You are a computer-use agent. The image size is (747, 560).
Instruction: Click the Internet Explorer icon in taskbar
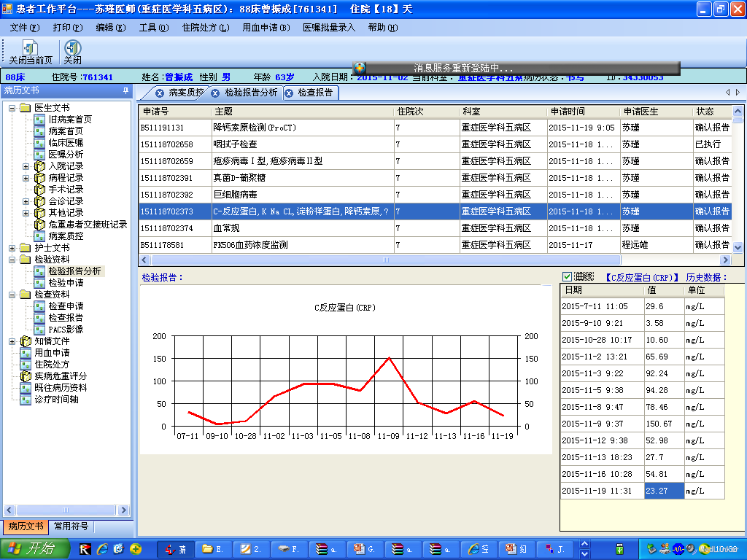tap(102, 549)
